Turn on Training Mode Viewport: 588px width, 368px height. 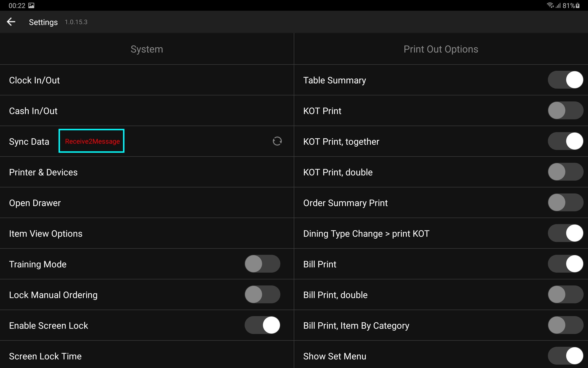click(262, 264)
